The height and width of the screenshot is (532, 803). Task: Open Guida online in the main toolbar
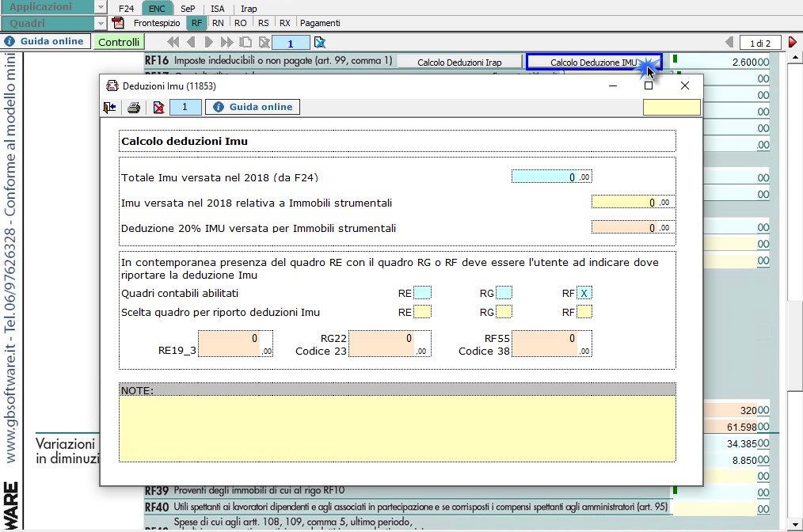46,41
